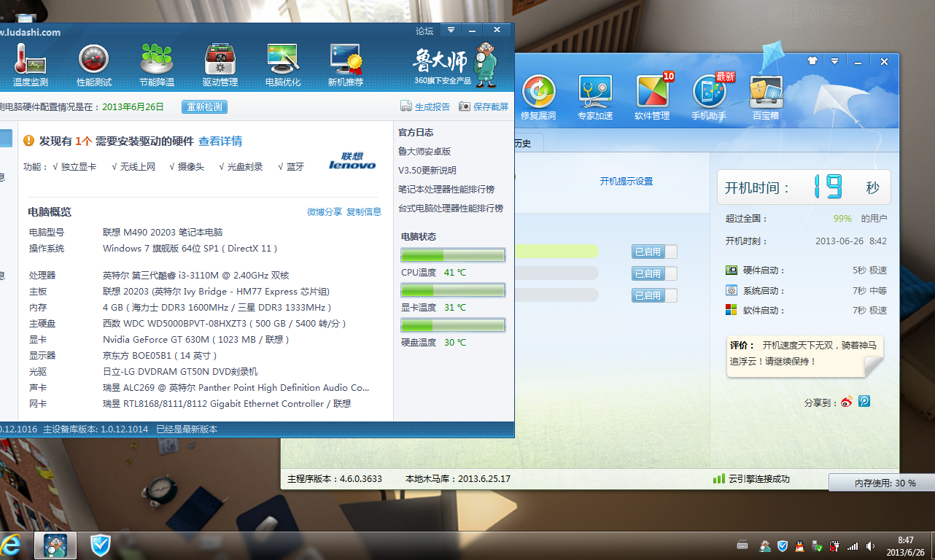This screenshot has width=935, height=560.
Task: Toggle the first 已启用 startup switch
Action: click(654, 252)
